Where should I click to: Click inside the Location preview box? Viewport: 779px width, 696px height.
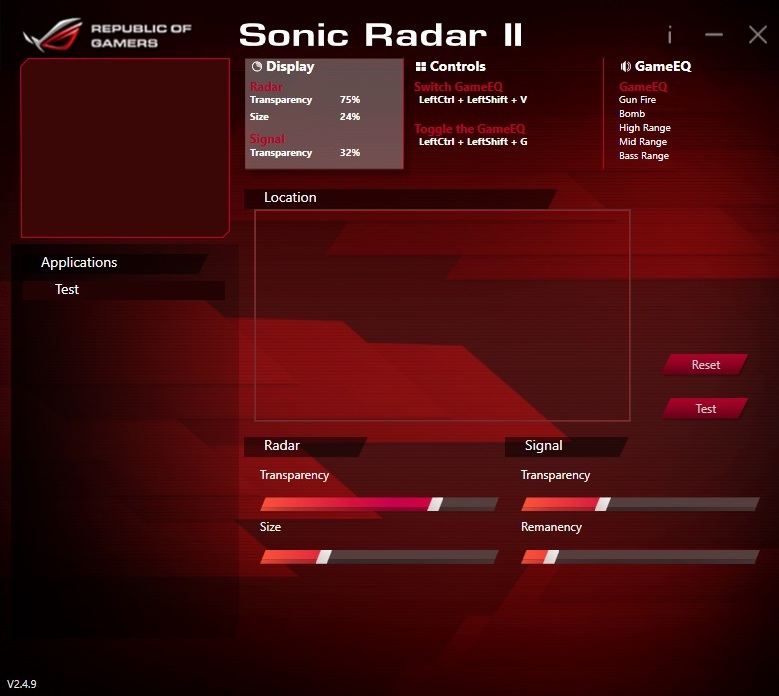pos(442,315)
